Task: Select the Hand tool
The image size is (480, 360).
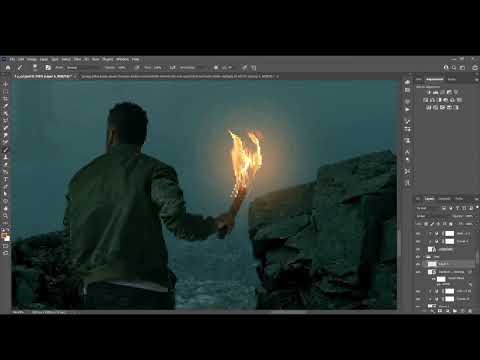Action: point(5,209)
